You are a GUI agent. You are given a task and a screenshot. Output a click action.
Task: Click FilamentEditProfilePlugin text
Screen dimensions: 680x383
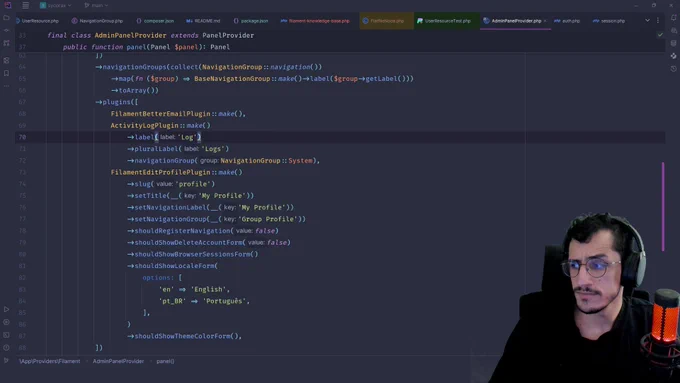click(x=160, y=172)
